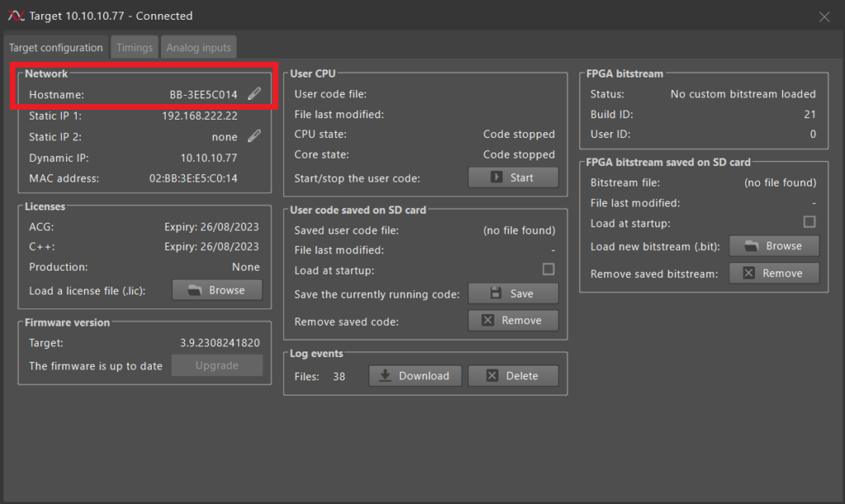Close the Target 10.10.10.77 window
Screen dimensions: 845x504
point(824,16)
